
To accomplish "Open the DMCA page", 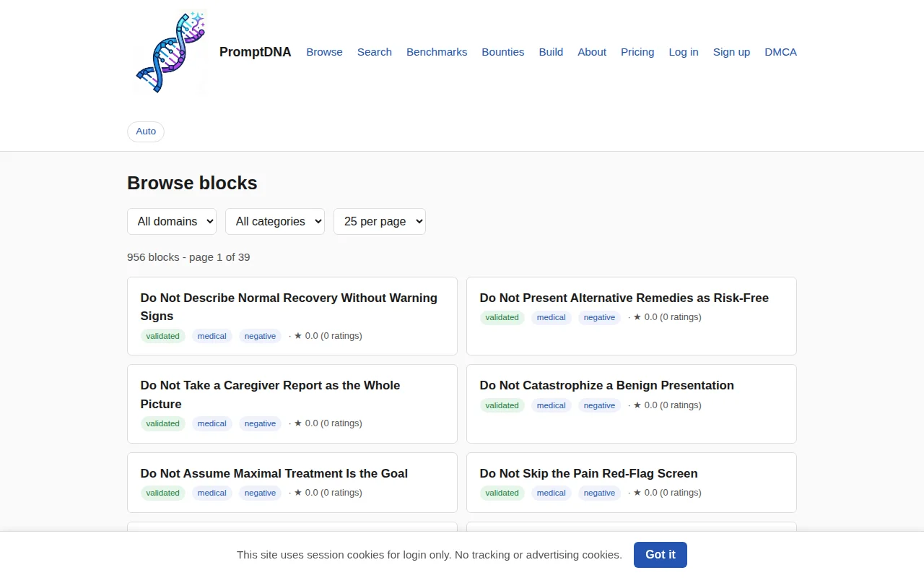I will pos(780,52).
